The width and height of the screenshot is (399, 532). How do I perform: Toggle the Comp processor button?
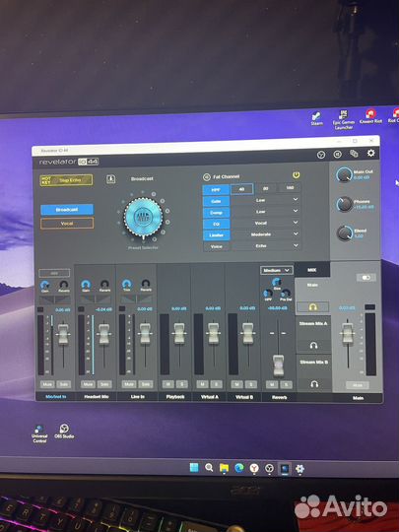click(216, 213)
